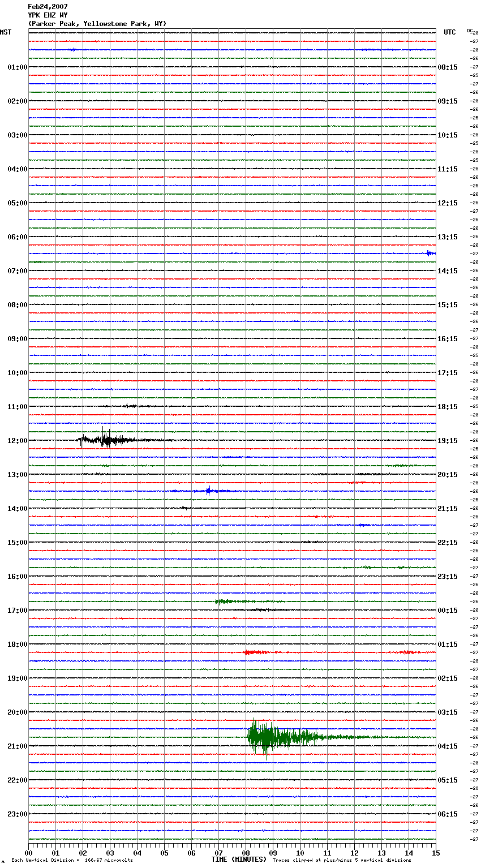This screenshot has height=868, width=481.
Task: Select the 15:00 MST hour label
Action: tap(18, 543)
